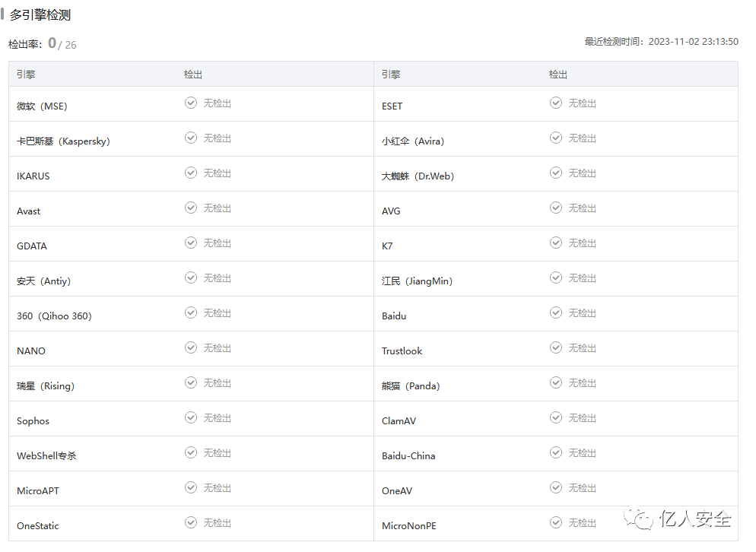
Task: Click the check icon in the WebShell专杀 row
Action: click(x=191, y=452)
